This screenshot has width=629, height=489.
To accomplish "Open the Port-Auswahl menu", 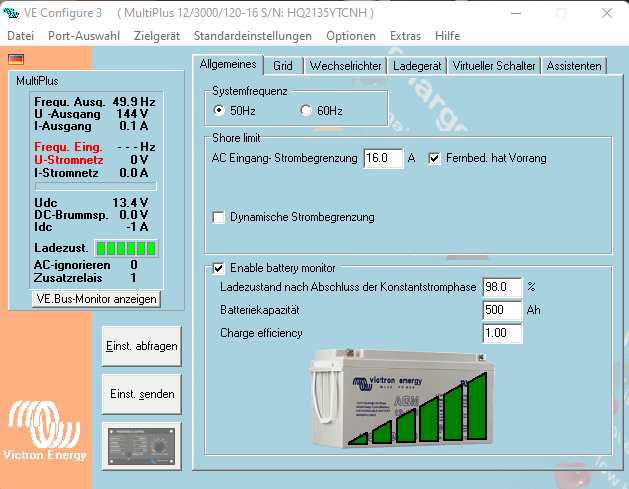I will pyautogui.click(x=84, y=36).
